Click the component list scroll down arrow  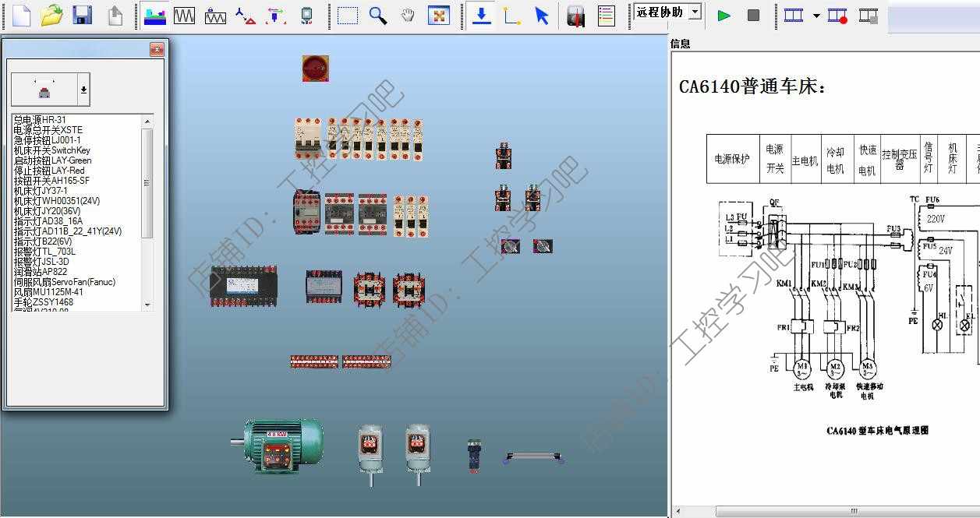(147, 305)
